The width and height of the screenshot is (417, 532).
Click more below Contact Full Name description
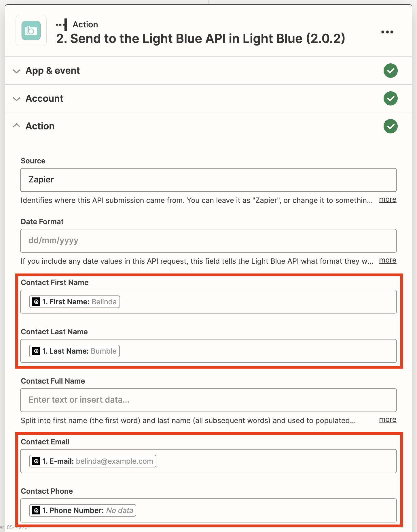[387, 420]
